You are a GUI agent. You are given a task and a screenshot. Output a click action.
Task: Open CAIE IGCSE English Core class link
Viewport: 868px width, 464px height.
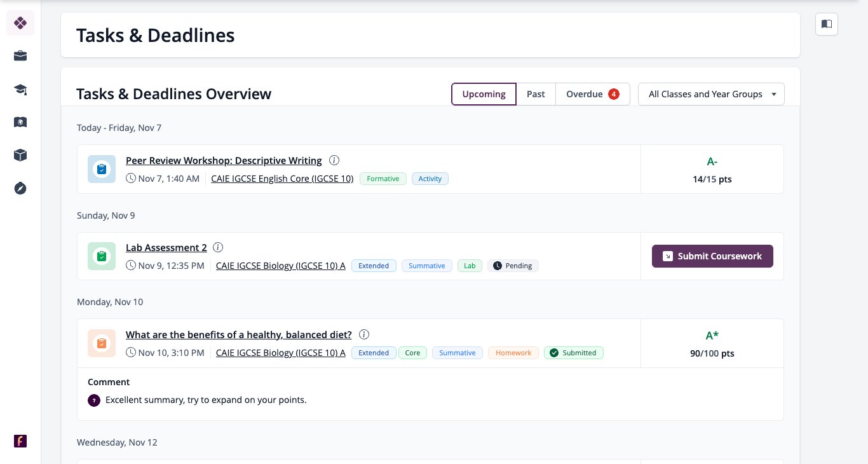[x=282, y=179]
